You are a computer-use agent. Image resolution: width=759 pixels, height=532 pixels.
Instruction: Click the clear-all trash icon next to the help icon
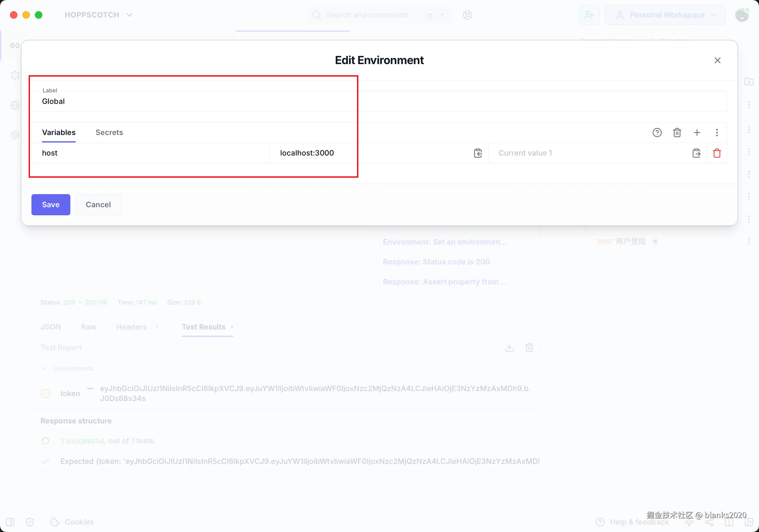pos(677,133)
